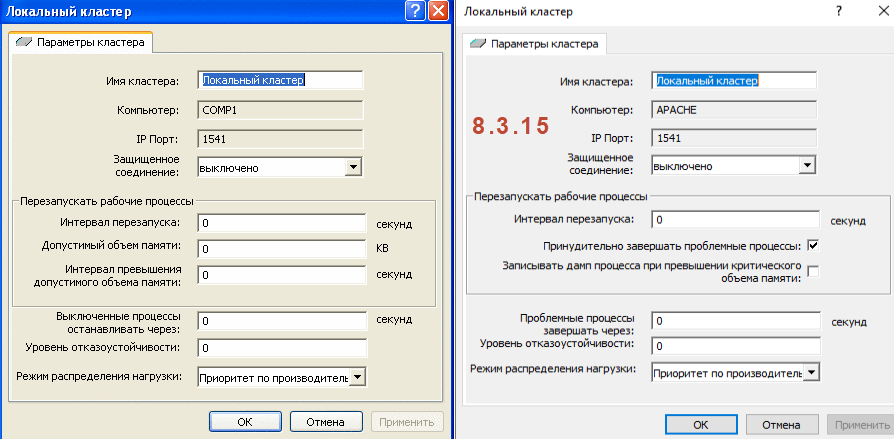Viewport: 894px width, 439px height.
Task: Click the 'Допустимый объем памяти' KB field
Action: (x=281, y=248)
